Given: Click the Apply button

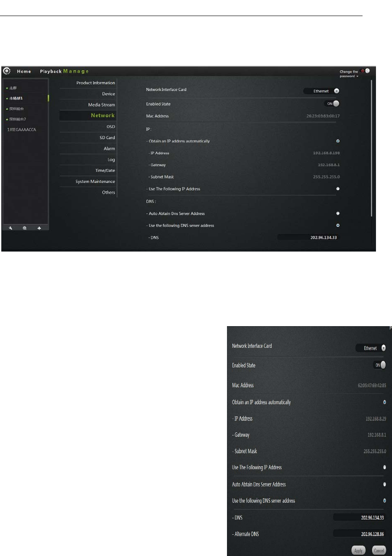Looking at the screenshot, I should tap(358, 550).
